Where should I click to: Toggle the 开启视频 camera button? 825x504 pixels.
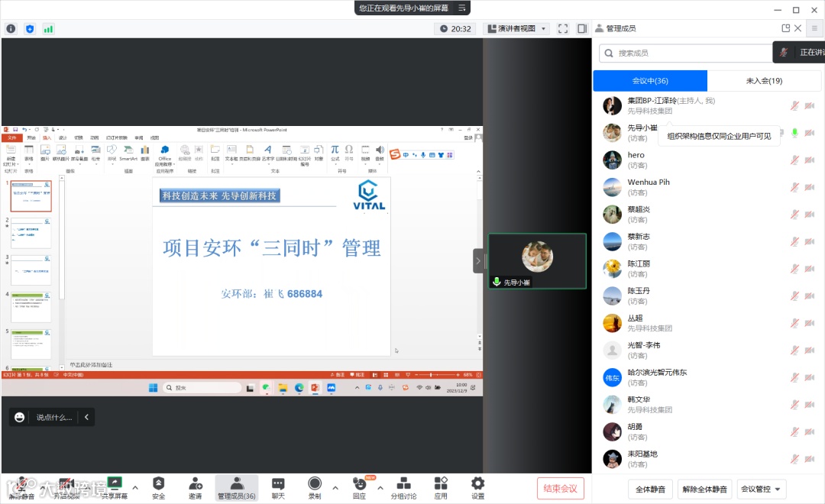tap(66, 488)
